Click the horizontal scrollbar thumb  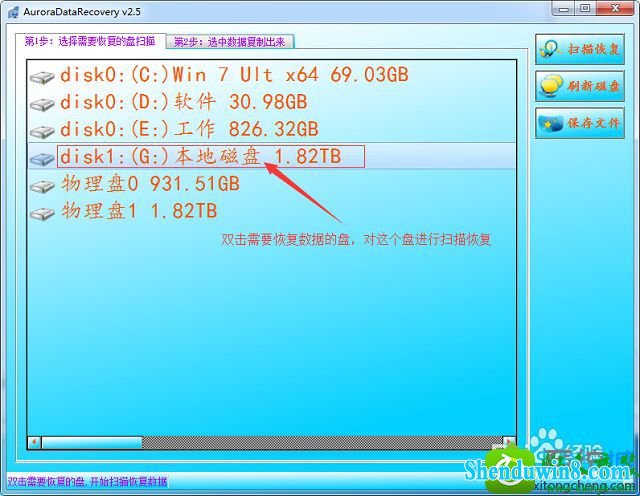[92, 443]
